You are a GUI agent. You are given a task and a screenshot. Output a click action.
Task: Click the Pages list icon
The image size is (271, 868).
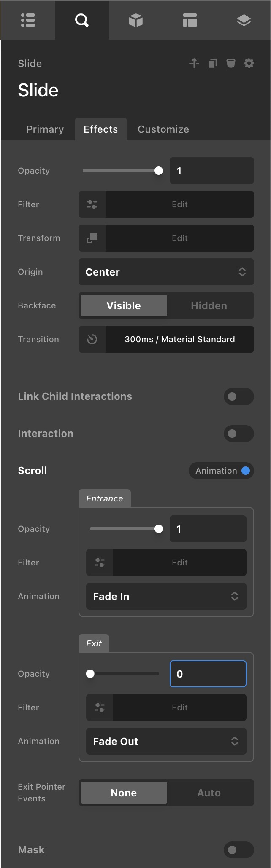pos(28,20)
